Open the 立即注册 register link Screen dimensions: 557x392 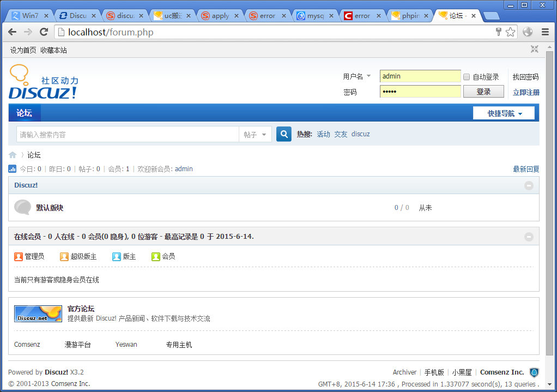525,92
